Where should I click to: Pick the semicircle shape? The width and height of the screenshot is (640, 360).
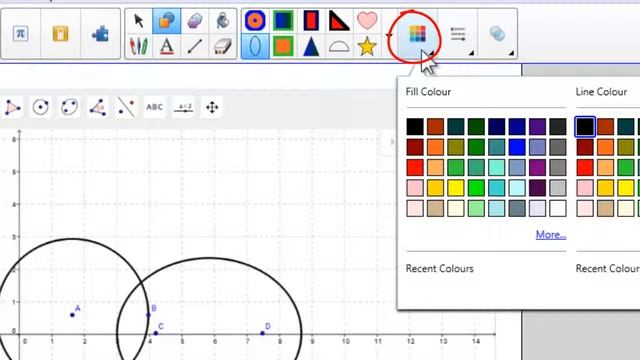[x=339, y=47]
